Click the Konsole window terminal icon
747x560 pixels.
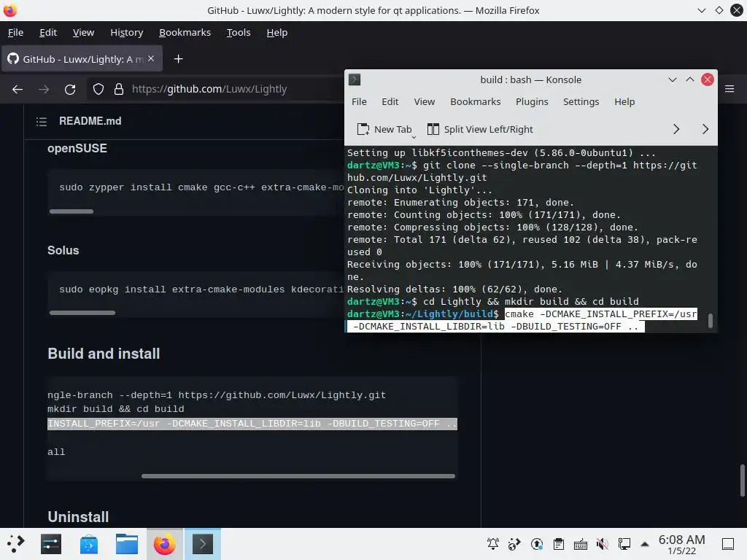click(x=355, y=79)
